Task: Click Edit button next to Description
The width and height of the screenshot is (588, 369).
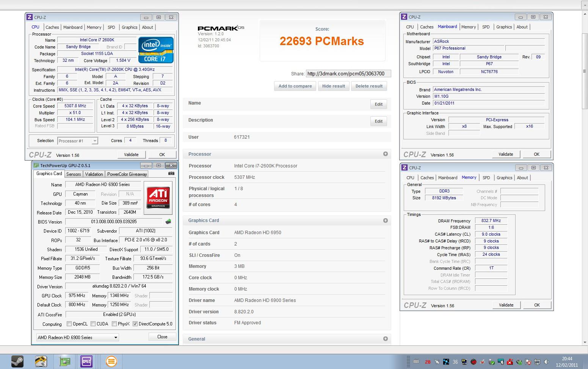Action: click(378, 121)
